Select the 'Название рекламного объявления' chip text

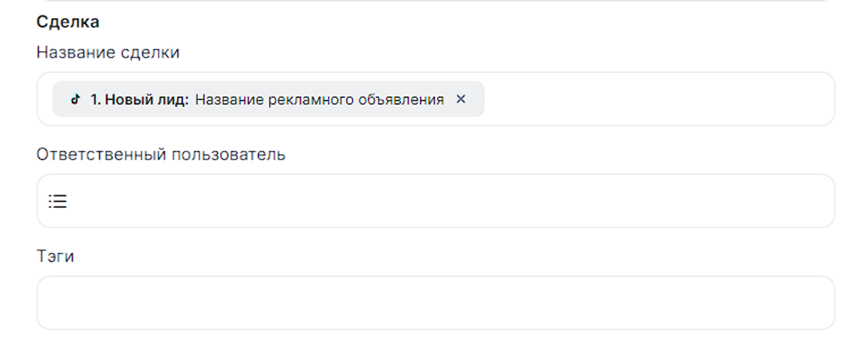(319, 100)
